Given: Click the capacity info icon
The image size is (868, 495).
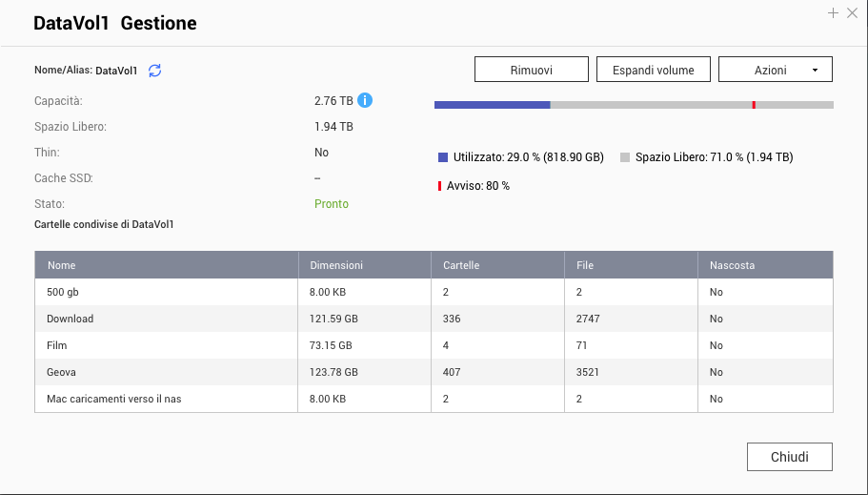Looking at the screenshot, I should pyautogui.click(x=365, y=100).
